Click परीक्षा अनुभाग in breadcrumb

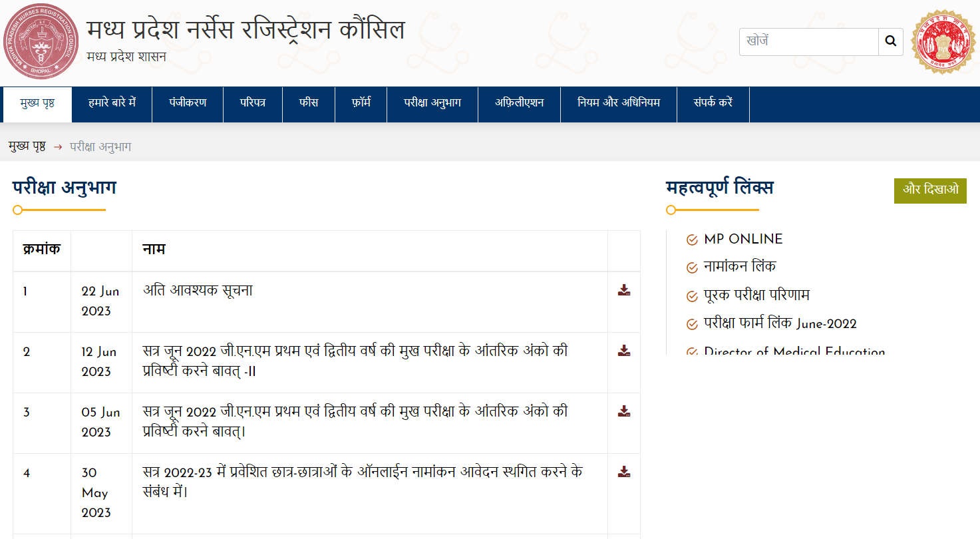coord(100,147)
